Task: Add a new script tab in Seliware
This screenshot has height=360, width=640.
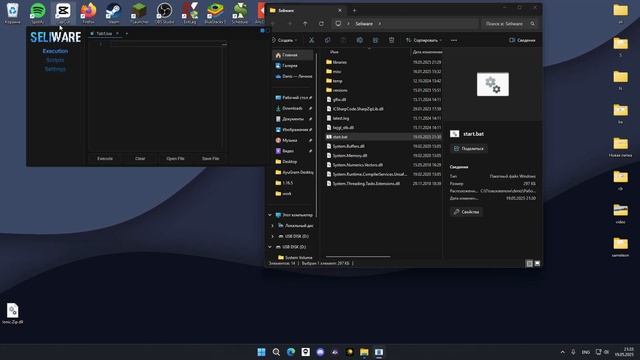Action: [x=127, y=33]
